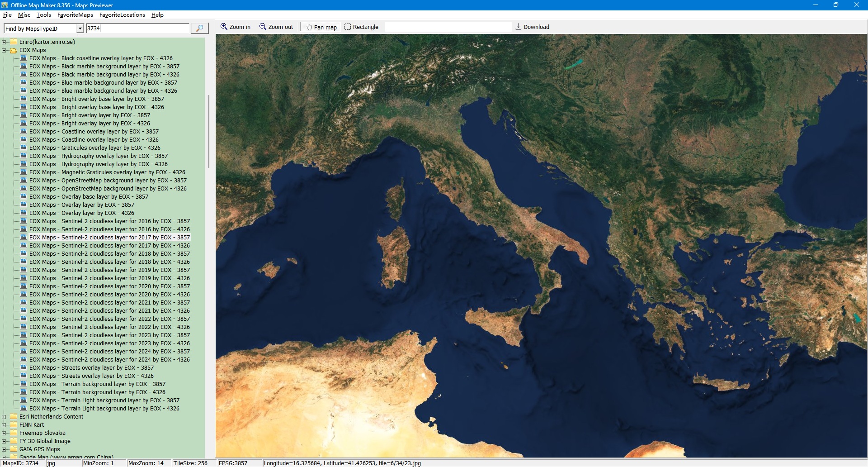Click the Esri Netherlands Content folder icon
This screenshot has height=467, width=868.
tap(14, 417)
